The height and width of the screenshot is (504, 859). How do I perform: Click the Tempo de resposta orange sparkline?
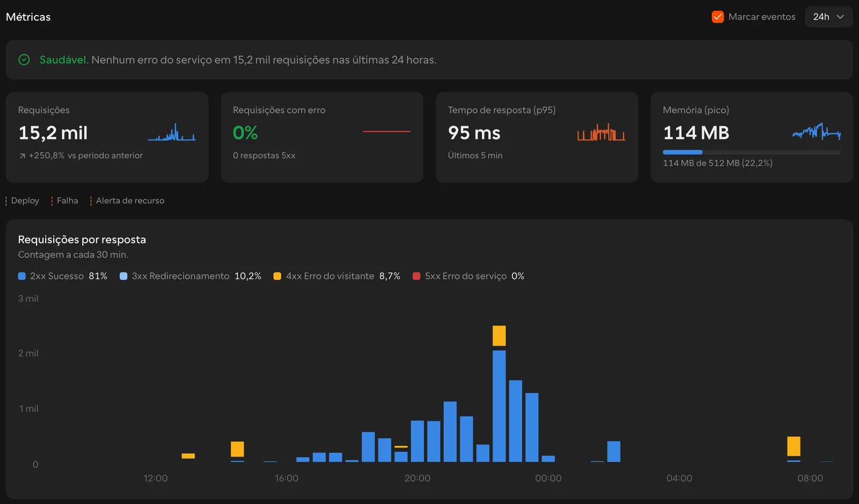[601, 132]
